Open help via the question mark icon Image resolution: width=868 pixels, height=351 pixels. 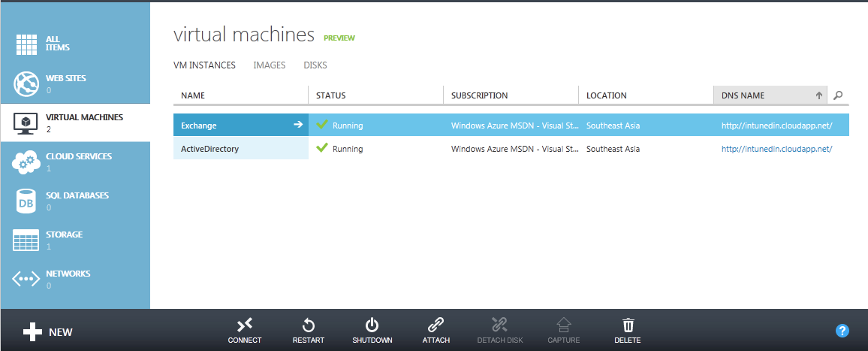(842, 331)
